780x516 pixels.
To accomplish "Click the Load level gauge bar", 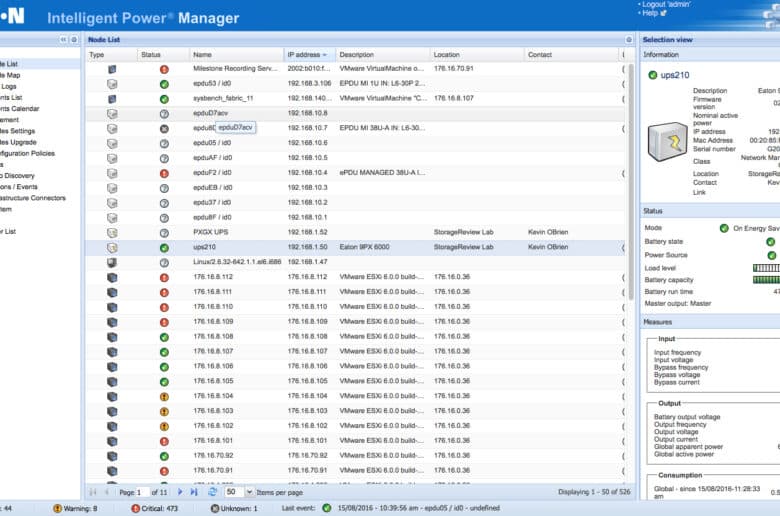I will coord(766,268).
